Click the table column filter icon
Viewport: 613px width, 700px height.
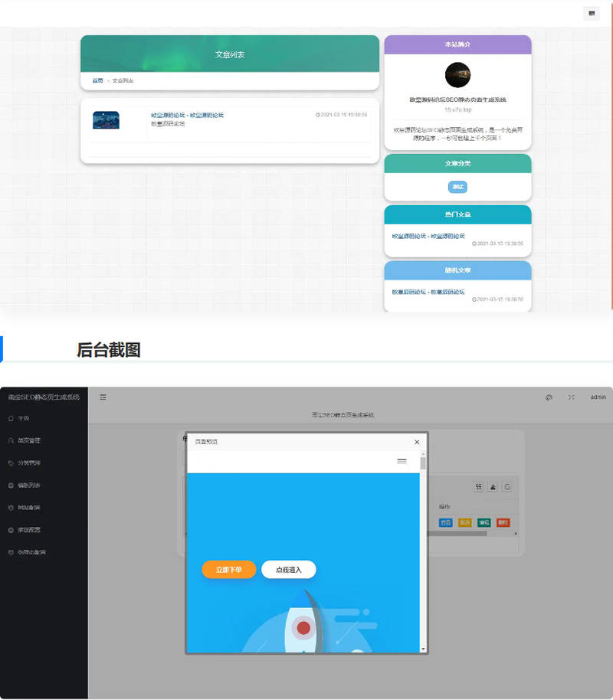478,487
